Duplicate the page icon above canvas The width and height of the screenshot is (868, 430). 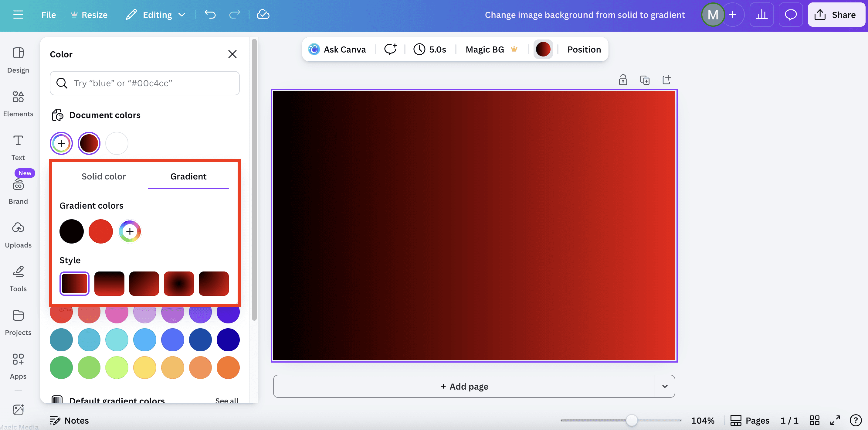pyautogui.click(x=645, y=80)
